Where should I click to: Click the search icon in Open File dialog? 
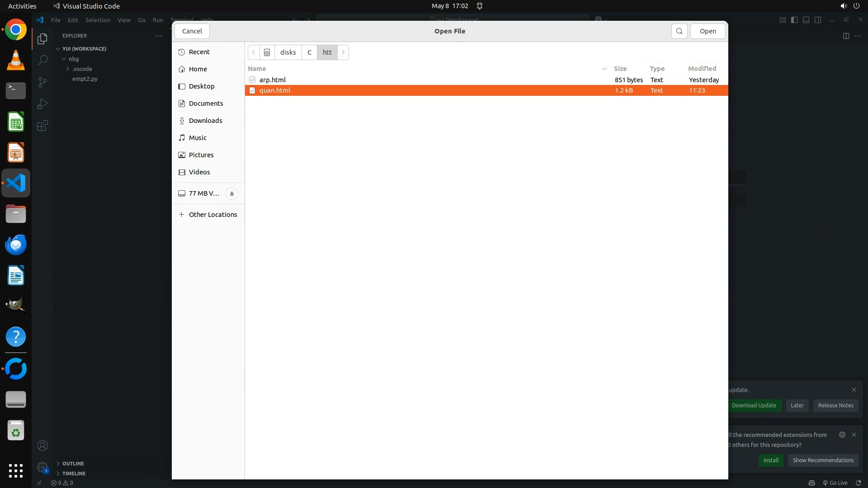679,31
